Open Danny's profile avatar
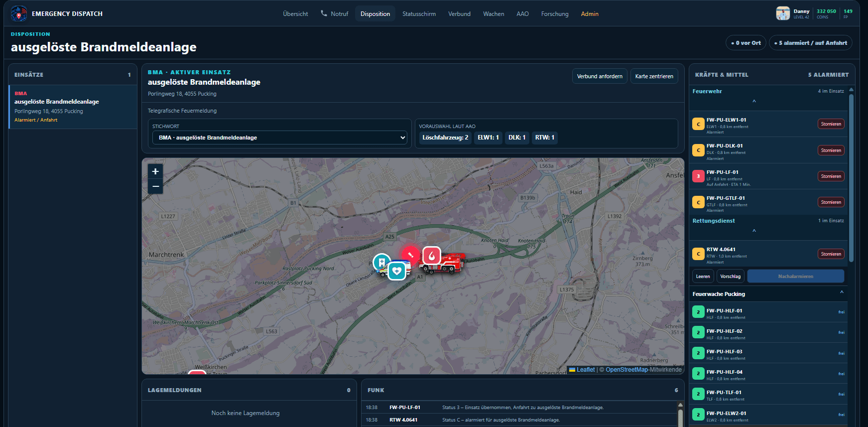Viewport: 868px width, 427px height. click(783, 13)
